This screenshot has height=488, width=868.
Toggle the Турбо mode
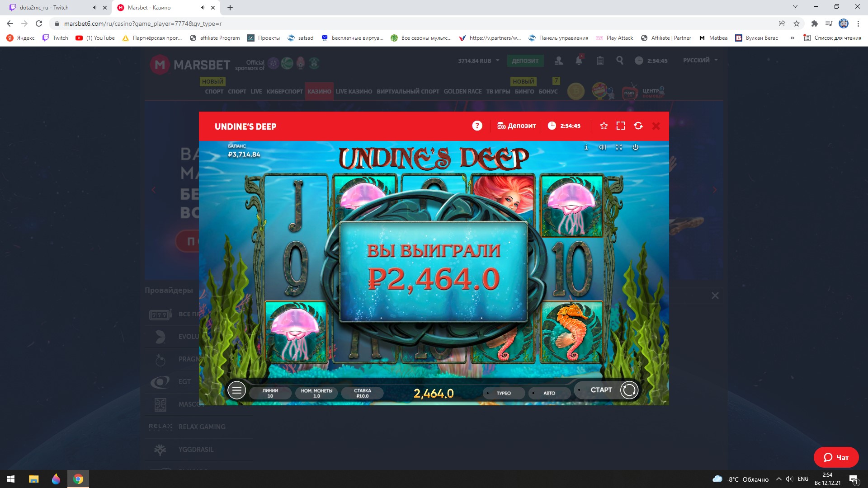pyautogui.click(x=503, y=393)
